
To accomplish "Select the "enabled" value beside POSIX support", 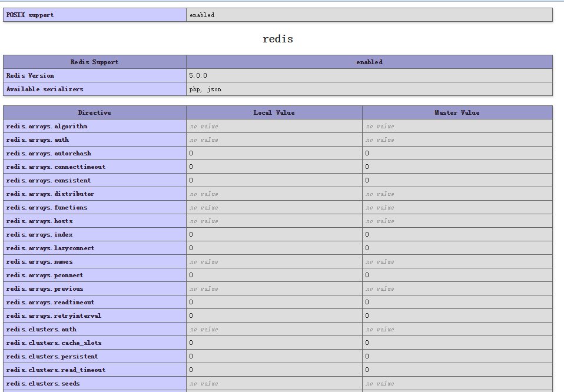I will pos(202,15).
